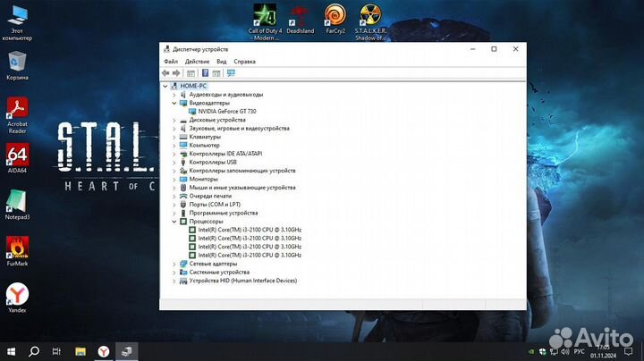This screenshot has height=361, width=644.
Task: Select Программные устройства category
Action: pyautogui.click(x=224, y=213)
